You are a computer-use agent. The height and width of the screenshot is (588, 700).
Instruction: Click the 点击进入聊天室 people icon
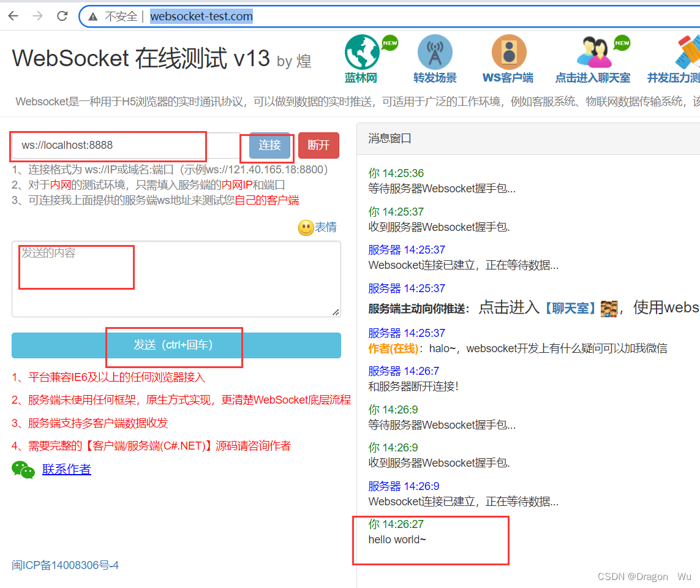593,52
